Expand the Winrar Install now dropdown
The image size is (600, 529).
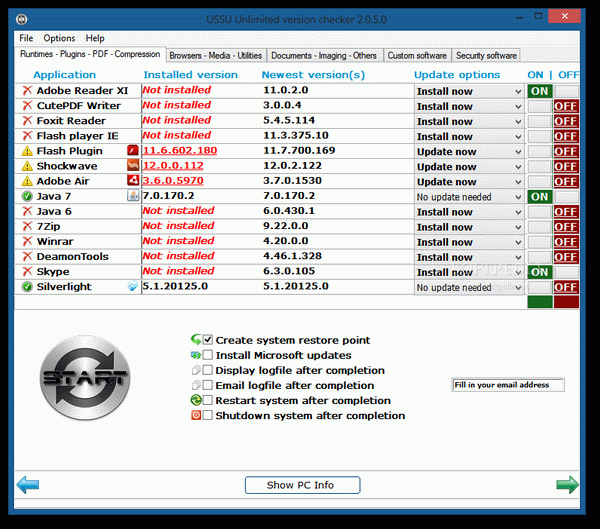pyautogui.click(x=469, y=242)
